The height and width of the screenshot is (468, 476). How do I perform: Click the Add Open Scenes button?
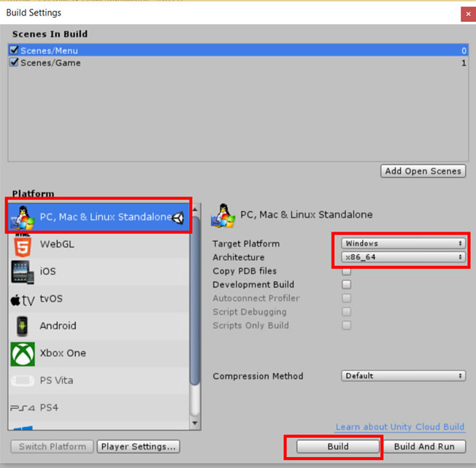click(423, 171)
